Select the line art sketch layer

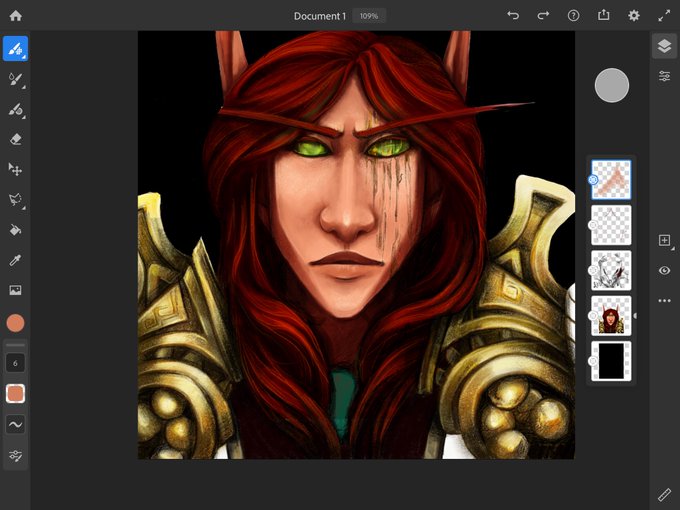611,271
